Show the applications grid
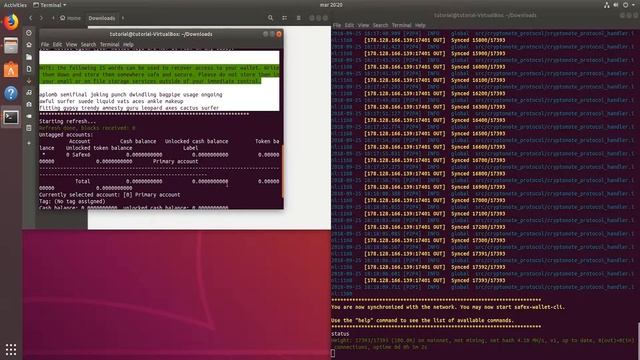Screen dimensions: 640x360 (11, 349)
